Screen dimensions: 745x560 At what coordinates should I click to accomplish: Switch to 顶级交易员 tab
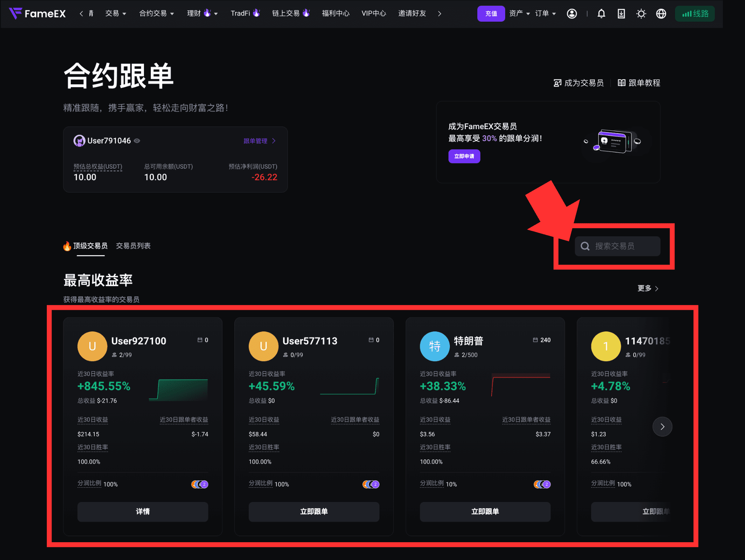click(86, 246)
